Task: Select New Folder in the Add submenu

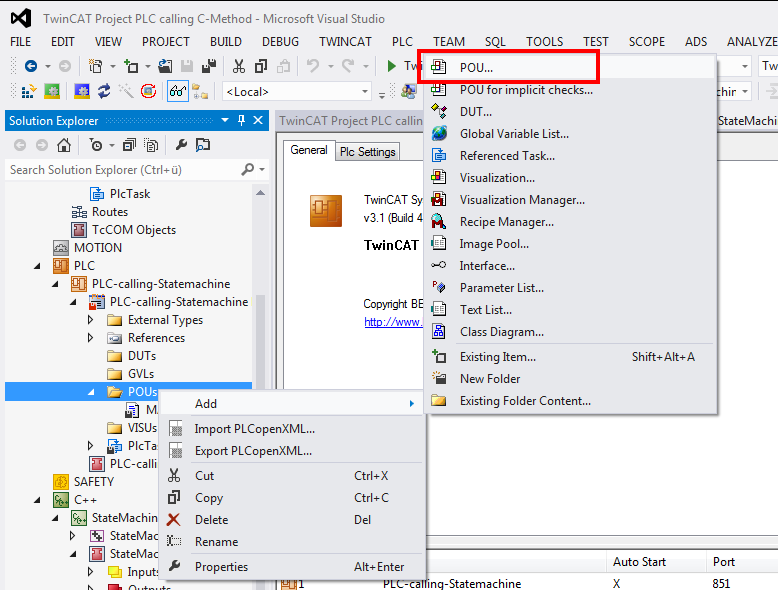Action: (x=571, y=379)
